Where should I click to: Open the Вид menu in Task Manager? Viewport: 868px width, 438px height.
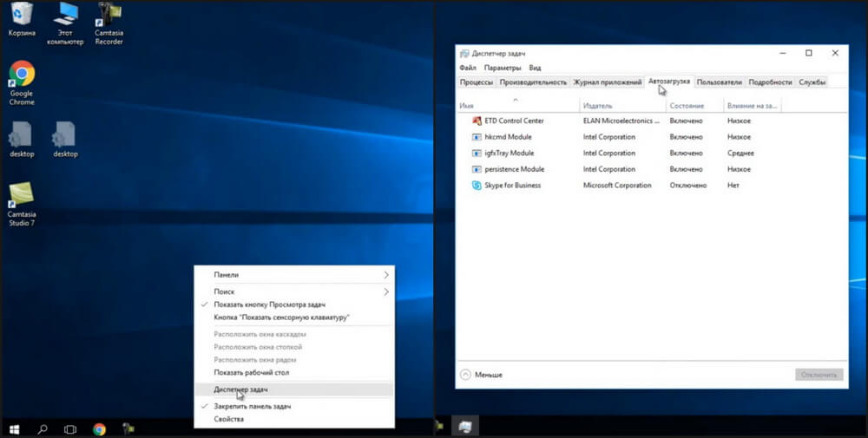tap(535, 68)
